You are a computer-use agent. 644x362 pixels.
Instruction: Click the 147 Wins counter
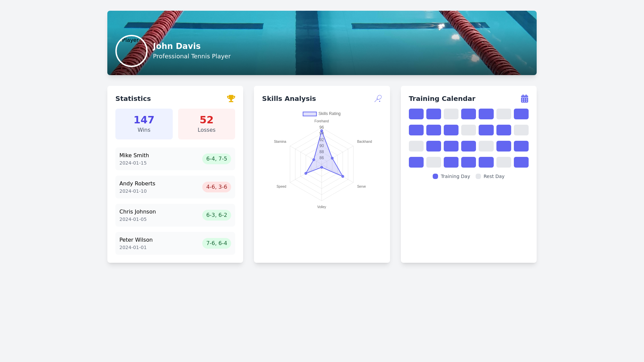144,124
